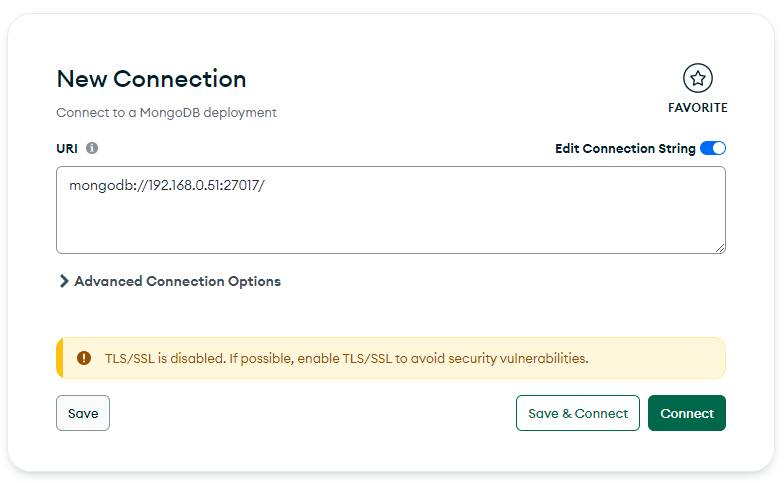Open the Advanced Connection Options label
This screenshot has width=784, height=483.
click(178, 282)
